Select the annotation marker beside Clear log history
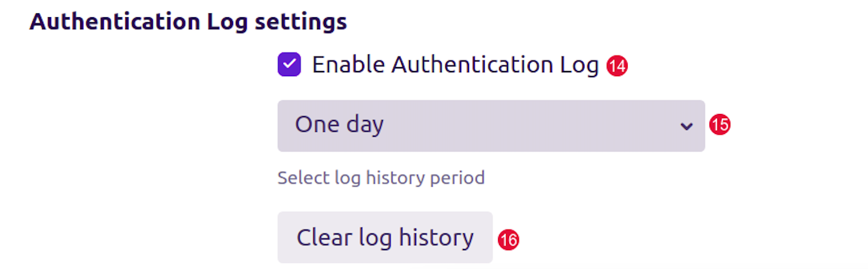 (508, 240)
